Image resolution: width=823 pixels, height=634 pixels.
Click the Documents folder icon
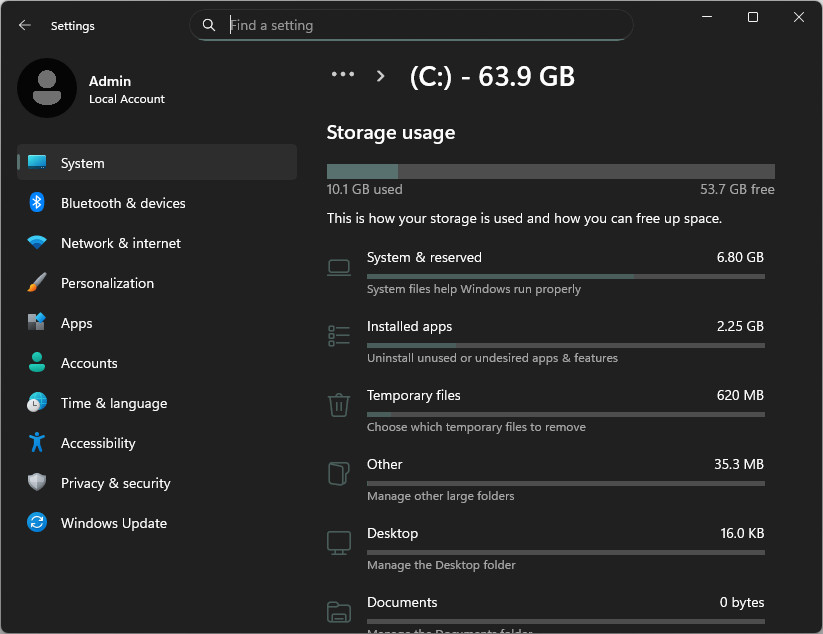pyautogui.click(x=339, y=612)
